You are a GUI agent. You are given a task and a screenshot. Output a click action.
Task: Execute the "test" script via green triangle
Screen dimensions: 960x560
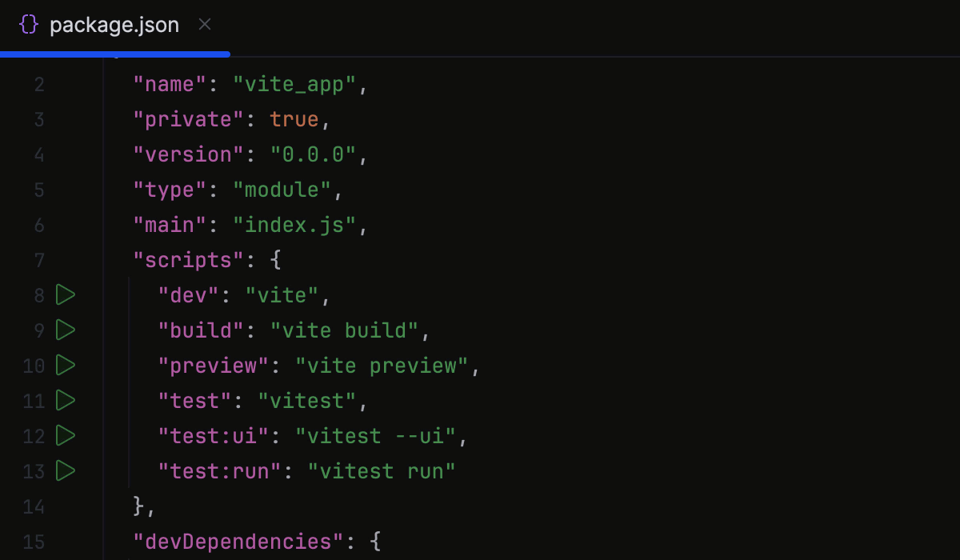(65, 400)
